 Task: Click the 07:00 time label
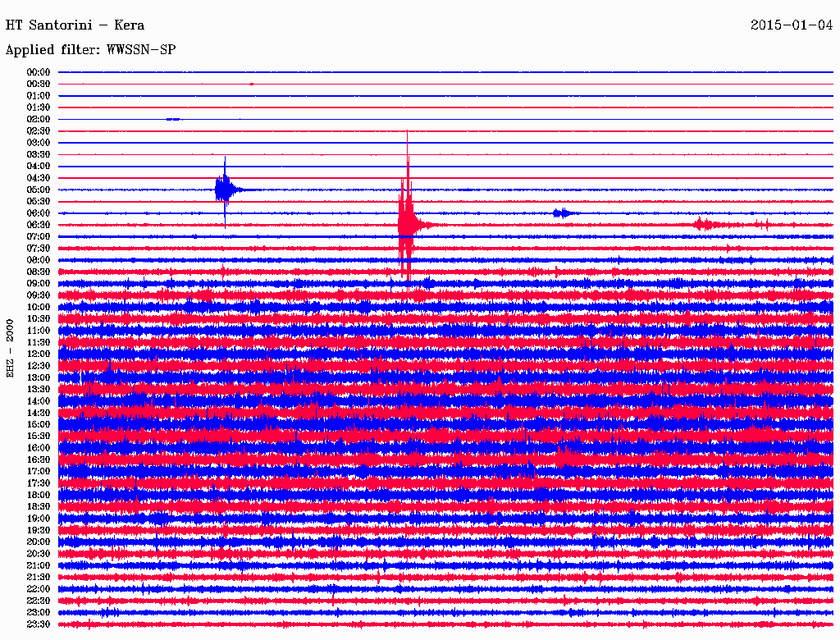[x=39, y=237]
